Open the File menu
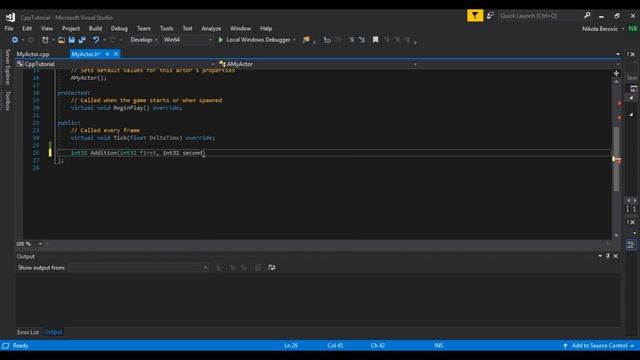 coord(9,29)
